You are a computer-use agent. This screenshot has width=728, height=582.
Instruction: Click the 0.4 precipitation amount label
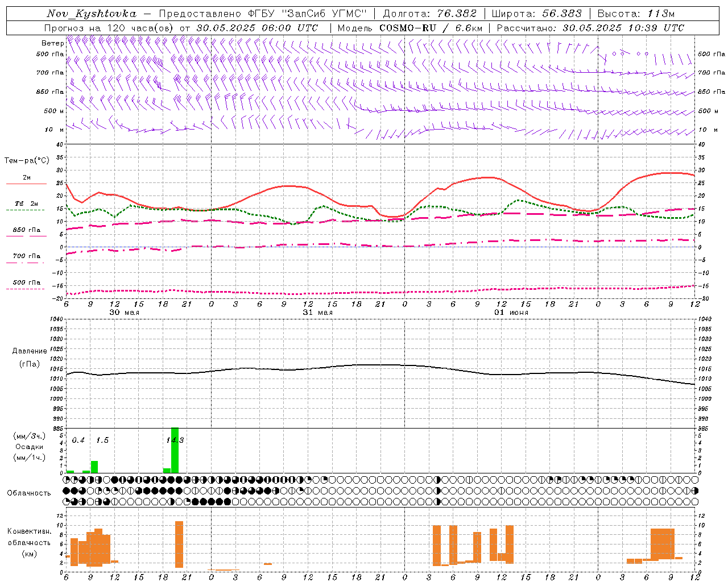pyautogui.click(x=78, y=440)
